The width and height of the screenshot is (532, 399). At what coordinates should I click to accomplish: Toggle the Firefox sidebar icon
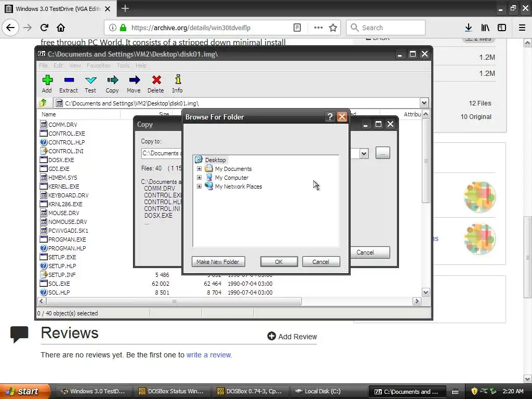pyautogui.click(x=502, y=28)
